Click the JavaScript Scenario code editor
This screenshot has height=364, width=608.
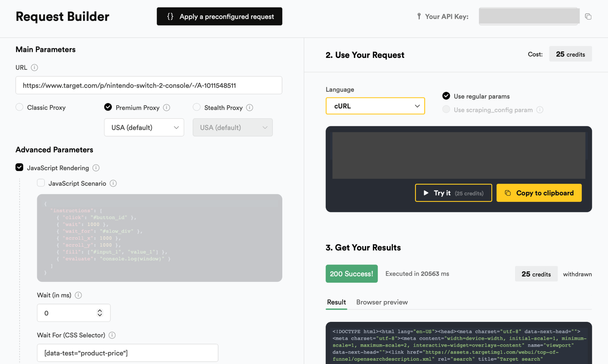coord(159,238)
